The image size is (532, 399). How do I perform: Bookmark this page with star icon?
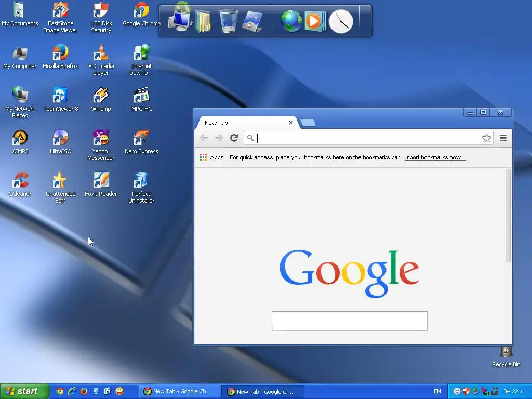tap(486, 138)
